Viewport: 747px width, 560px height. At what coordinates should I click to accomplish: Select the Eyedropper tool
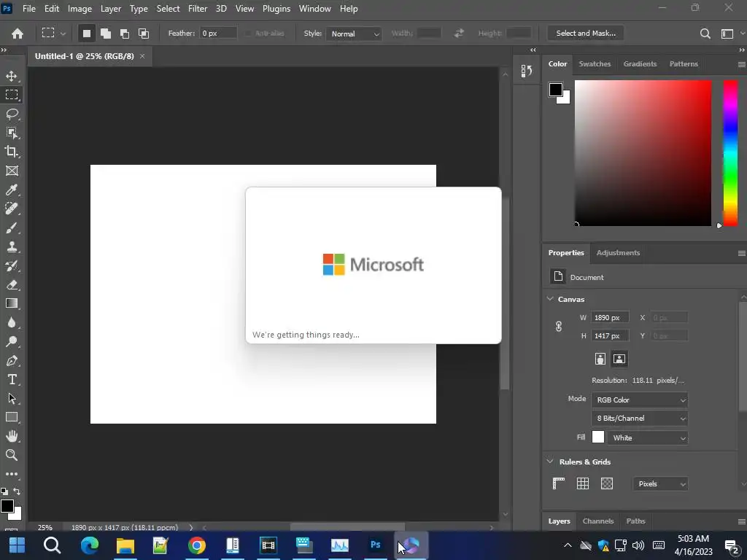[12, 190]
